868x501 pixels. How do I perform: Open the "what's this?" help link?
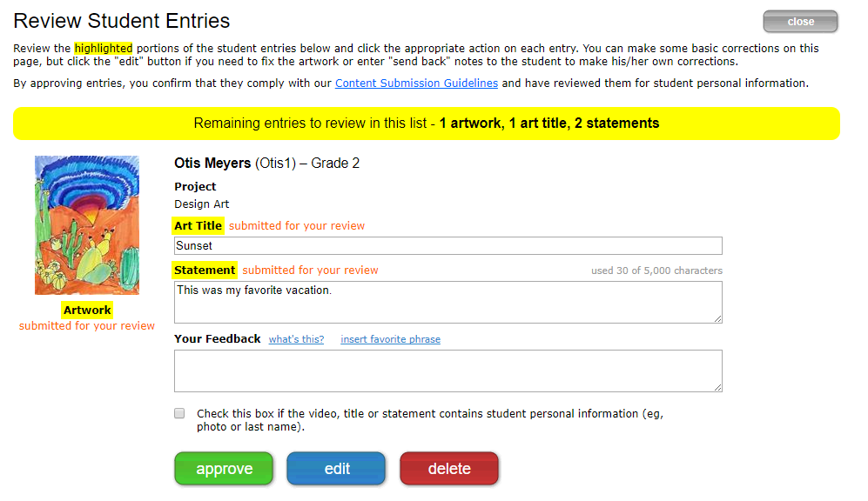296,339
